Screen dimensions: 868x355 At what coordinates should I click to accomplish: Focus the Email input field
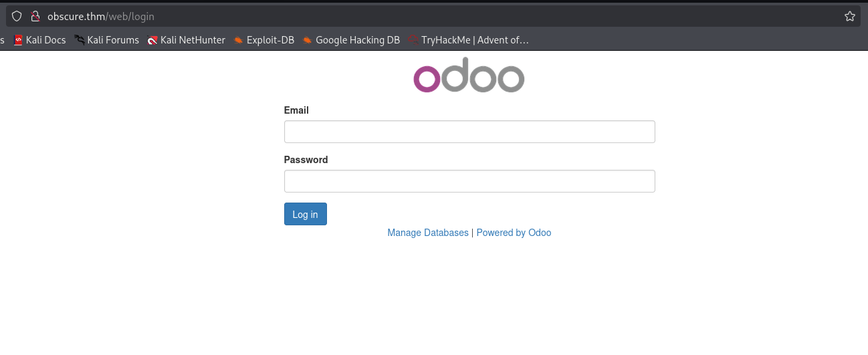[x=469, y=132]
